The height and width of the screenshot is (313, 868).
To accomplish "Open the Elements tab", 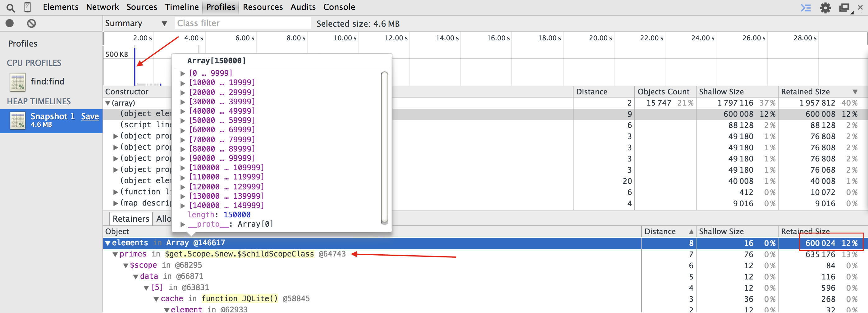I will click(x=61, y=7).
